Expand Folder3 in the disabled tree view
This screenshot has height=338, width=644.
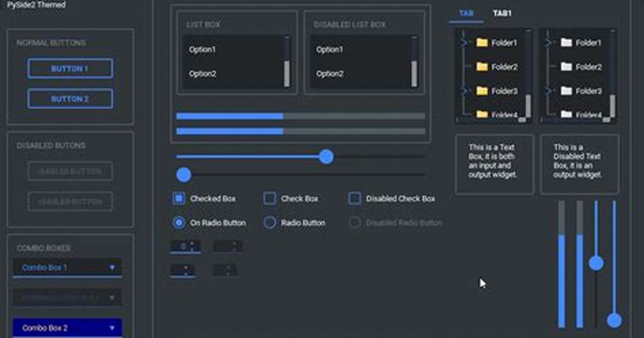548,91
